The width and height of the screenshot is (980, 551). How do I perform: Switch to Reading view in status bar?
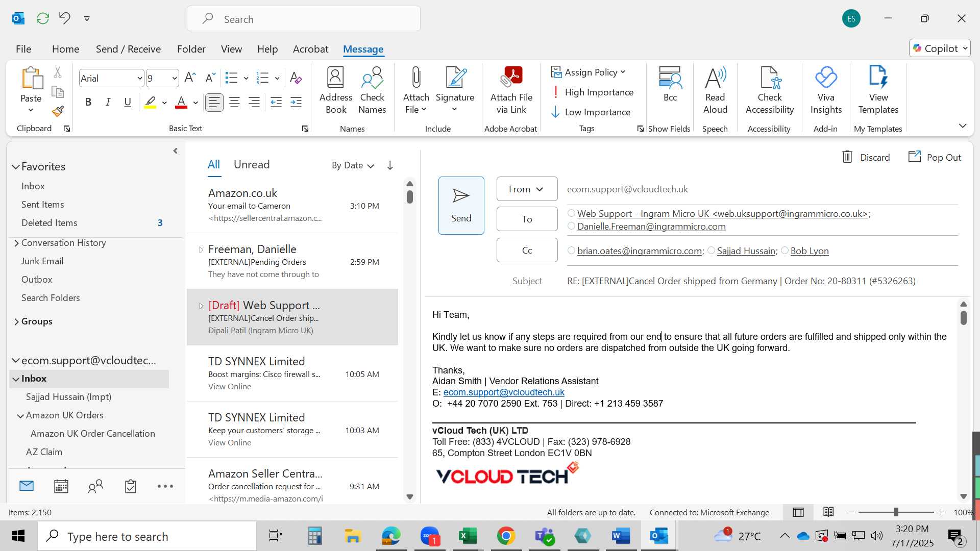point(828,512)
